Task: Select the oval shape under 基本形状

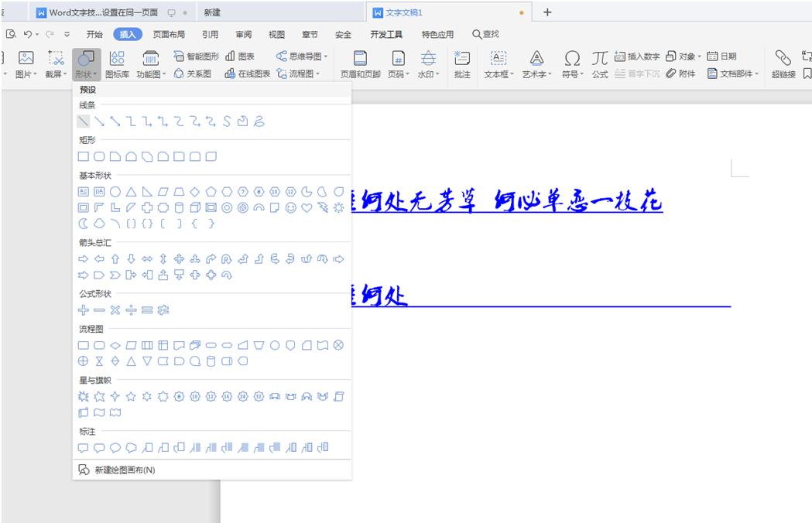Action: 115,190
